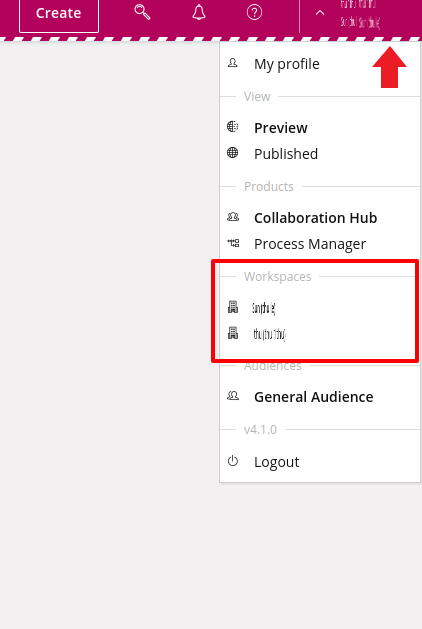Collapse the user menu chevron

(320, 13)
